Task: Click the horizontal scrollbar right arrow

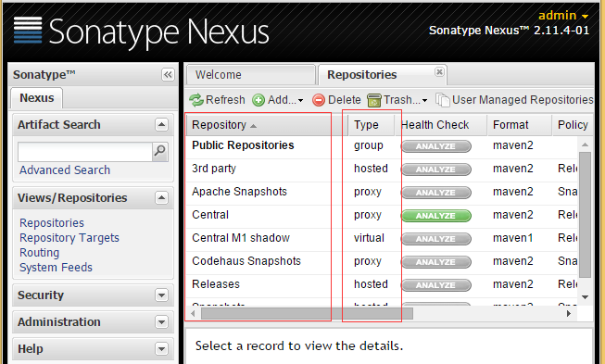Action: coord(569,313)
